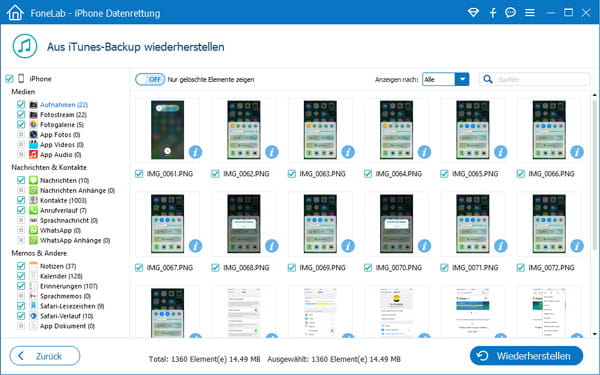The height and width of the screenshot is (375, 600).
Task: Click the WhatsApp category icon
Action: tap(33, 230)
